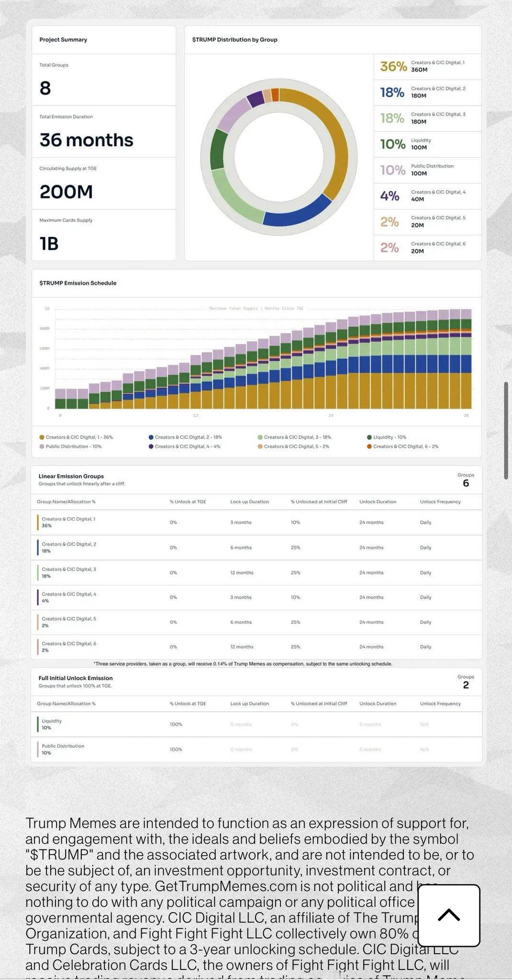Click the gold legend dot for Creators & CIC Digital, 1 - 36%
This screenshot has width=512, height=980.
pos(42,437)
